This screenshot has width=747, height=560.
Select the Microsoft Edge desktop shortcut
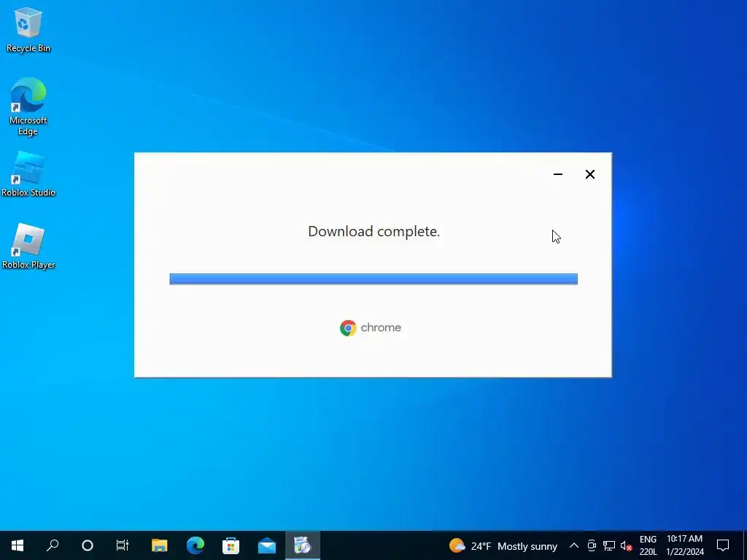(x=28, y=106)
